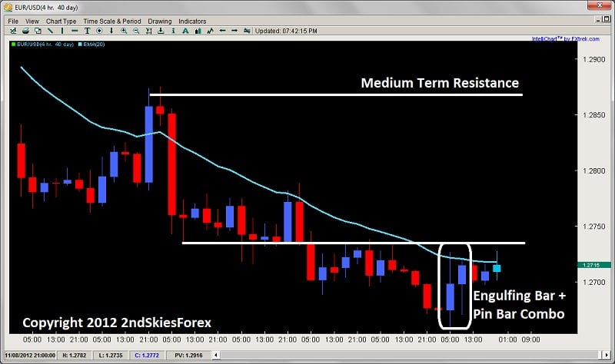Click the duplicate window toolbar icon
This screenshot has width=615, height=364.
pos(38,31)
